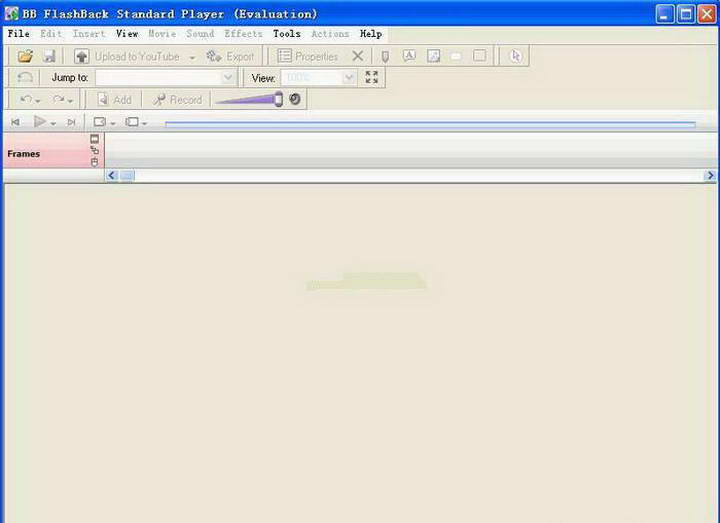This screenshot has width=720, height=523.
Task: Open the first frame-view icon dropdown arrow
Action: click(112, 123)
